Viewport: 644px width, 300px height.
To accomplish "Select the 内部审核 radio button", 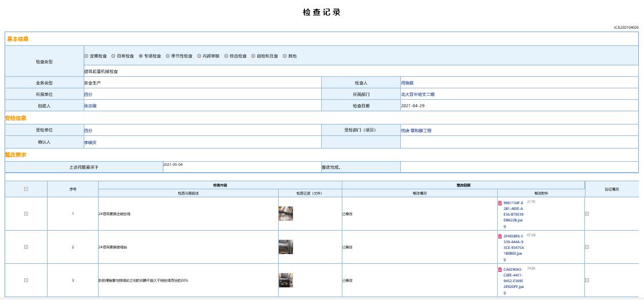I will [199, 56].
